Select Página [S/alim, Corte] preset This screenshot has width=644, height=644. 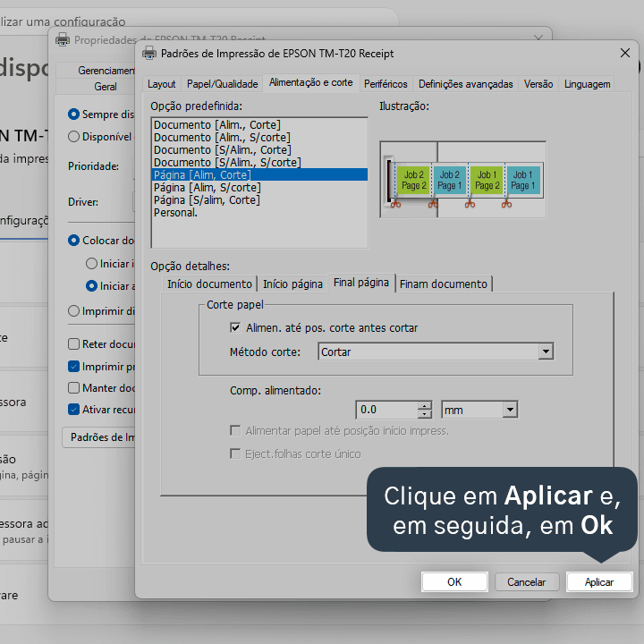259,200
